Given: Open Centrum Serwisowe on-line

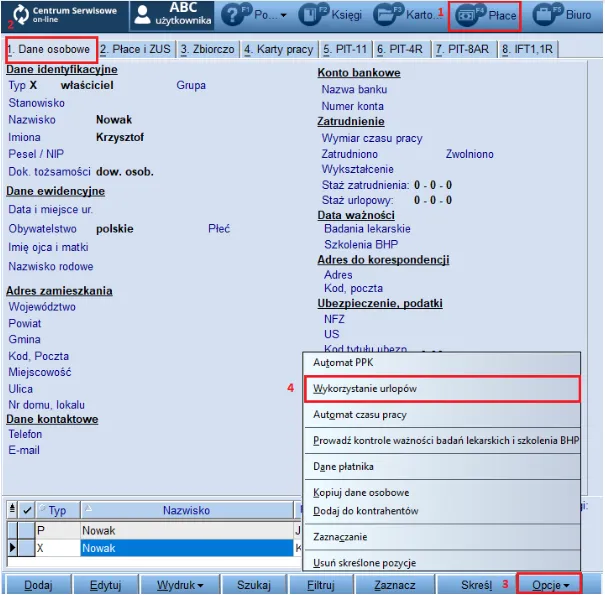Looking at the screenshot, I should 64,15.
